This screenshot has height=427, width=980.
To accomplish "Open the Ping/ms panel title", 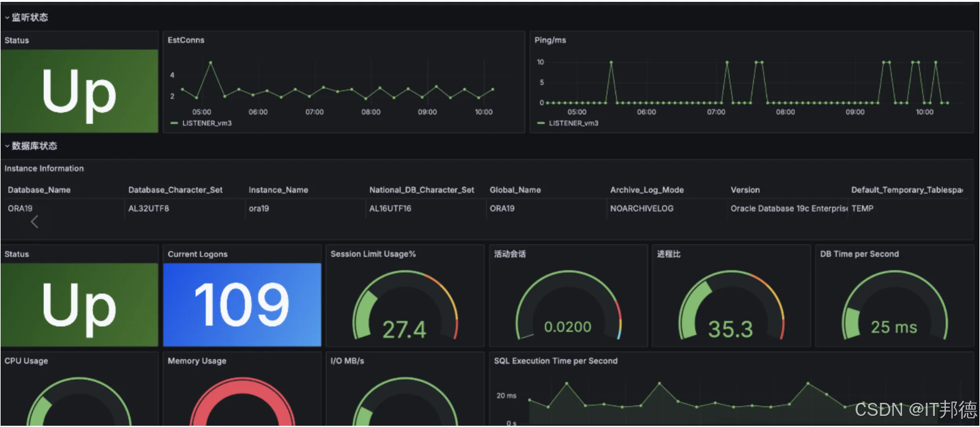I will [550, 40].
